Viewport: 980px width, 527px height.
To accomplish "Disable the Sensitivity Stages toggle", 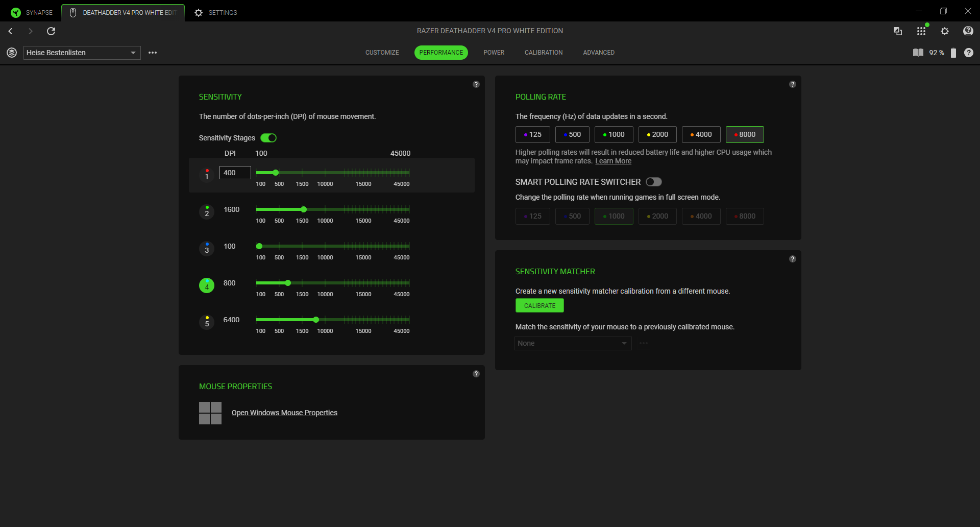I will click(x=268, y=138).
